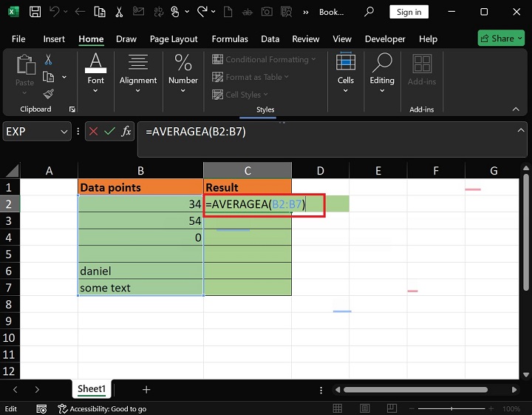Viewport: 532px width, 415px height.
Task: Click the formula bar text =AVERAGEA(B2:B7)
Action: 196,132
